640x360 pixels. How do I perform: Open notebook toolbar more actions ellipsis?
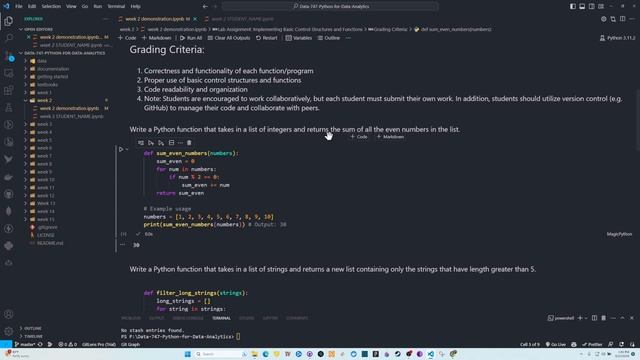348,38
